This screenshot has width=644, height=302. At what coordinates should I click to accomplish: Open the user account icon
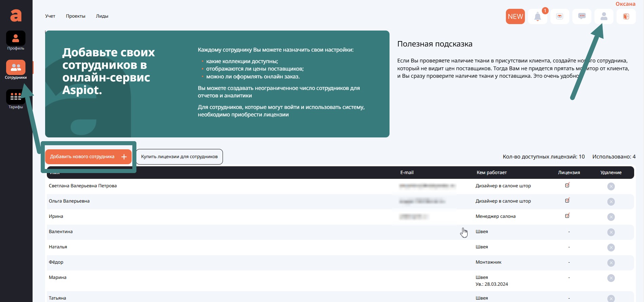pos(604,17)
